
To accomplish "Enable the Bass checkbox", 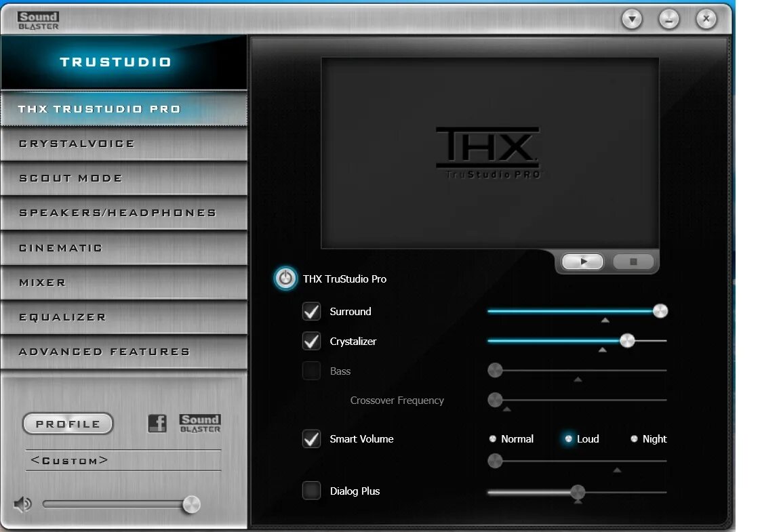I will (312, 371).
